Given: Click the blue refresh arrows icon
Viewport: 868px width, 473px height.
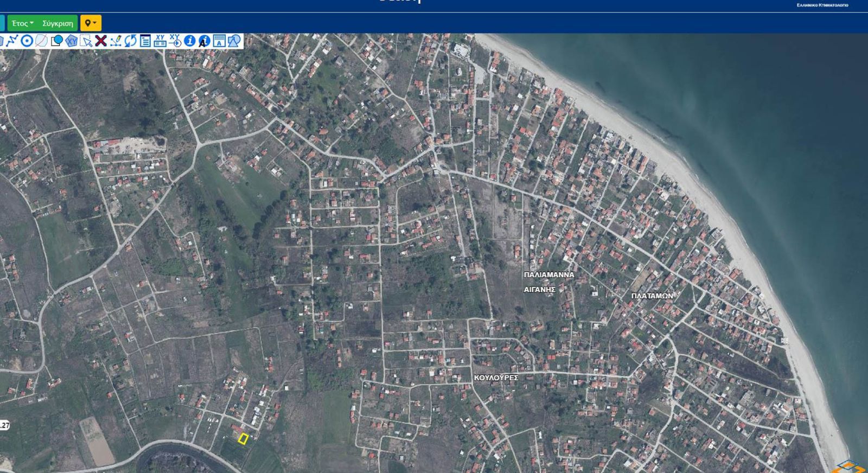Looking at the screenshot, I should coord(130,41).
